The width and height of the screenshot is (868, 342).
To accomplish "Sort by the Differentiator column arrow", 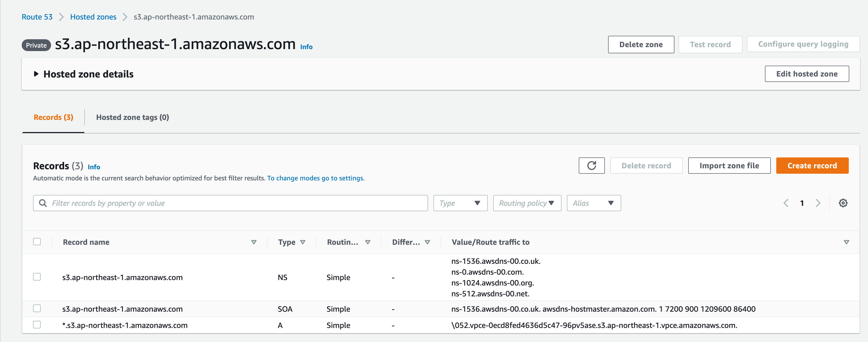I will click(x=427, y=242).
